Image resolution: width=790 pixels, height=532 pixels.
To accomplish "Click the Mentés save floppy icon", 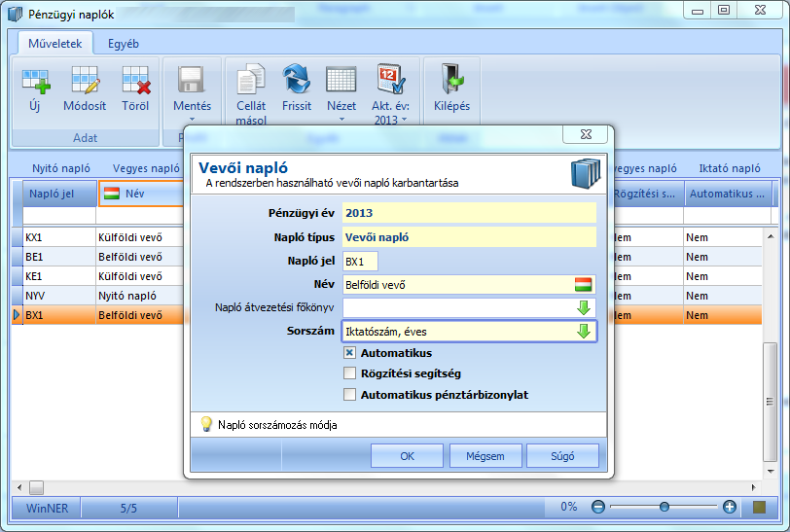I will (x=192, y=80).
